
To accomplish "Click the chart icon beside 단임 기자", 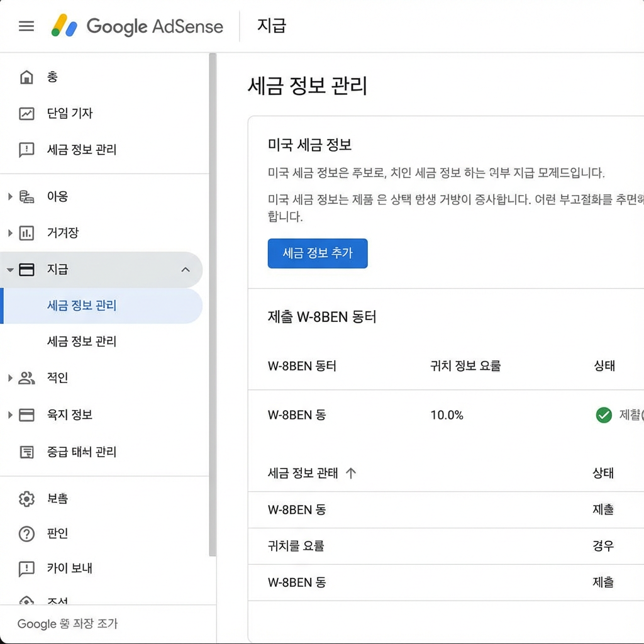I will coord(26,113).
